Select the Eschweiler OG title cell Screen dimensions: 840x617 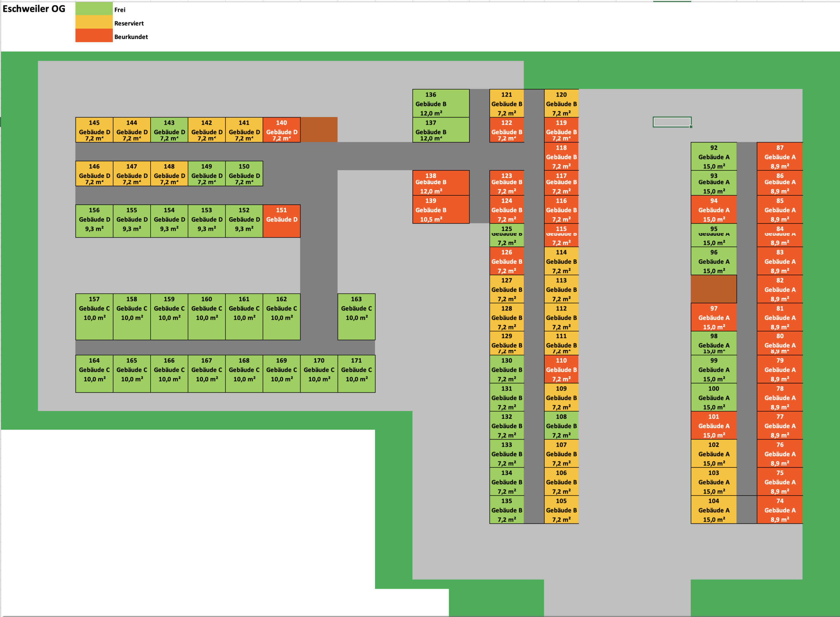(x=34, y=9)
